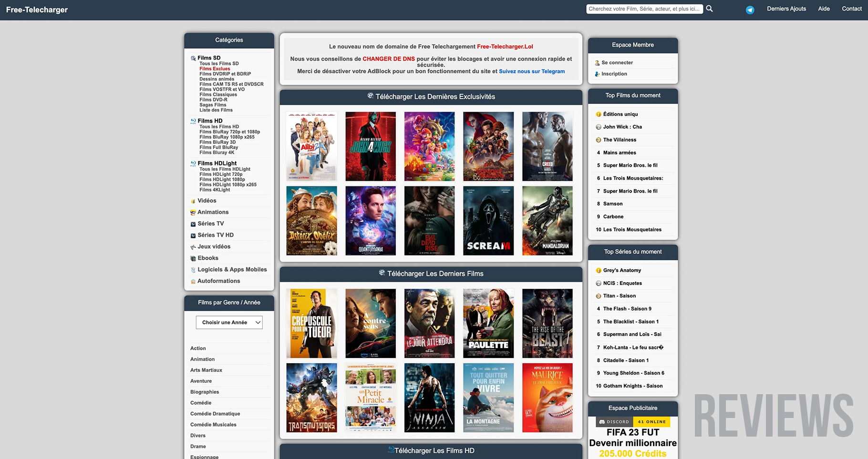Click the Vidéos category icon
868x459 pixels.
click(193, 201)
